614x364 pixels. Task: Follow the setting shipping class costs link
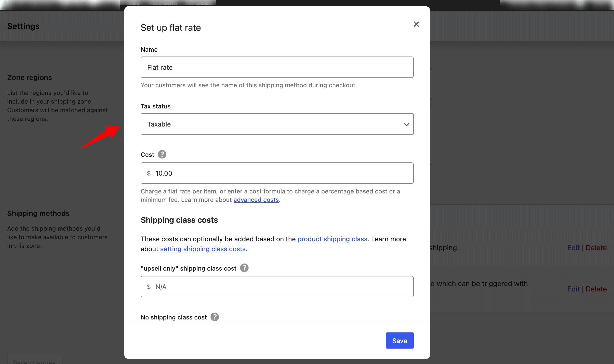203,249
